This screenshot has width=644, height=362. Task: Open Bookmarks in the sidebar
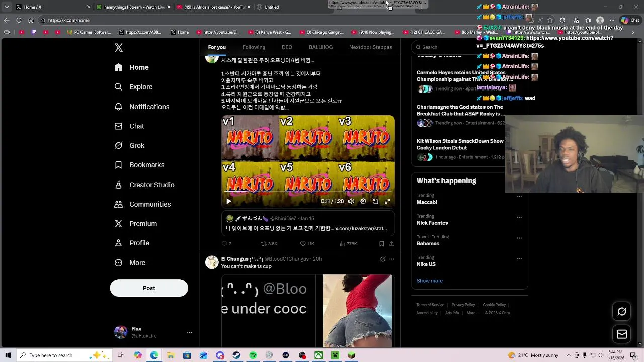[x=139, y=165]
